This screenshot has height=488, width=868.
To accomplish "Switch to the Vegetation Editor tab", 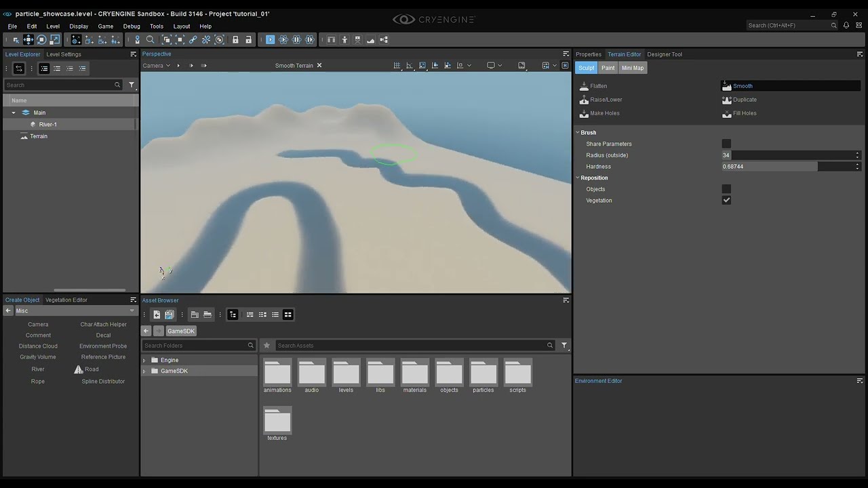I will click(x=66, y=300).
